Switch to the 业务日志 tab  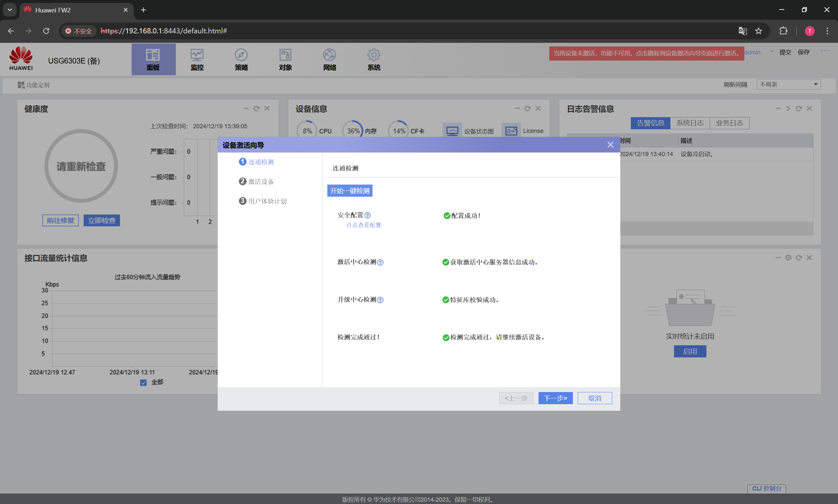tap(729, 123)
